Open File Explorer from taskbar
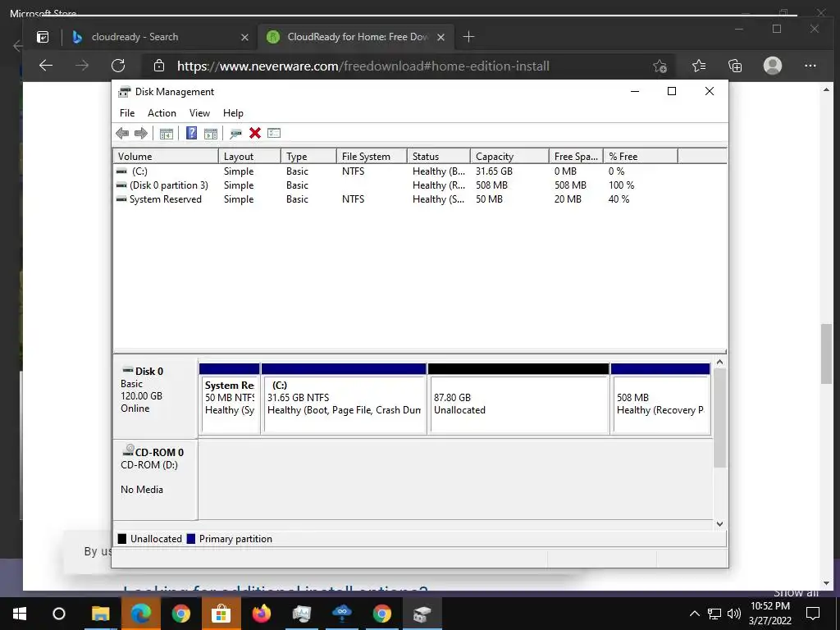 point(100,614)
